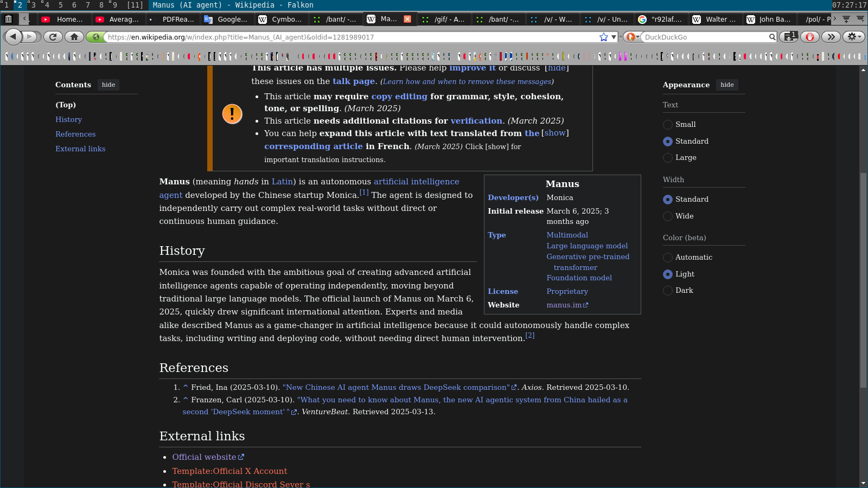Show site info via the green globe icon
Viewport: 868px width, 488px height.
tap(95, 37)
